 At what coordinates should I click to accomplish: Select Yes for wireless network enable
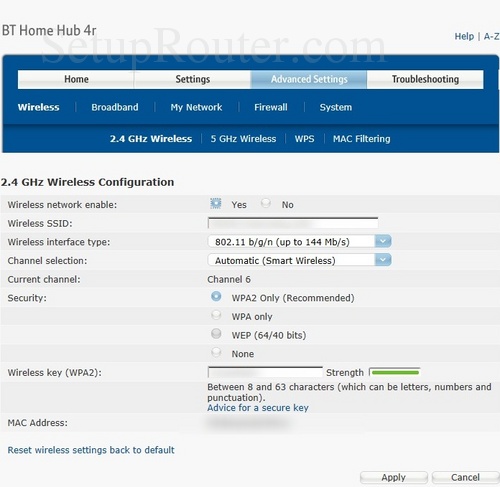click(216, 203)
